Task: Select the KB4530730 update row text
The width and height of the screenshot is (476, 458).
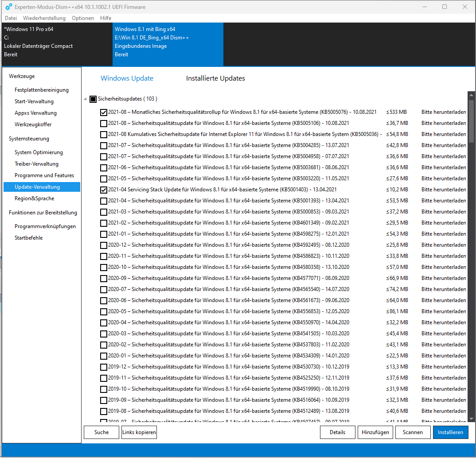Action: [x=229, y=366]
